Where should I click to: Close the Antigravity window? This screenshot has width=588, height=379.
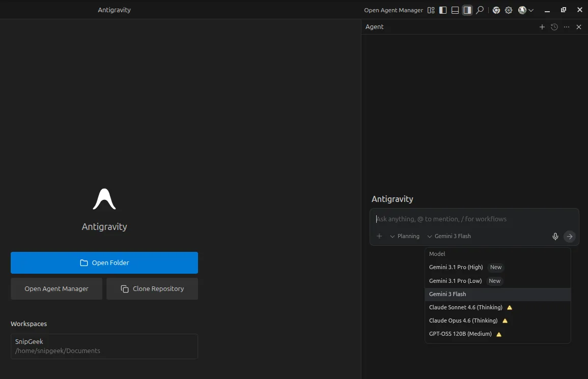coord(579,10)
